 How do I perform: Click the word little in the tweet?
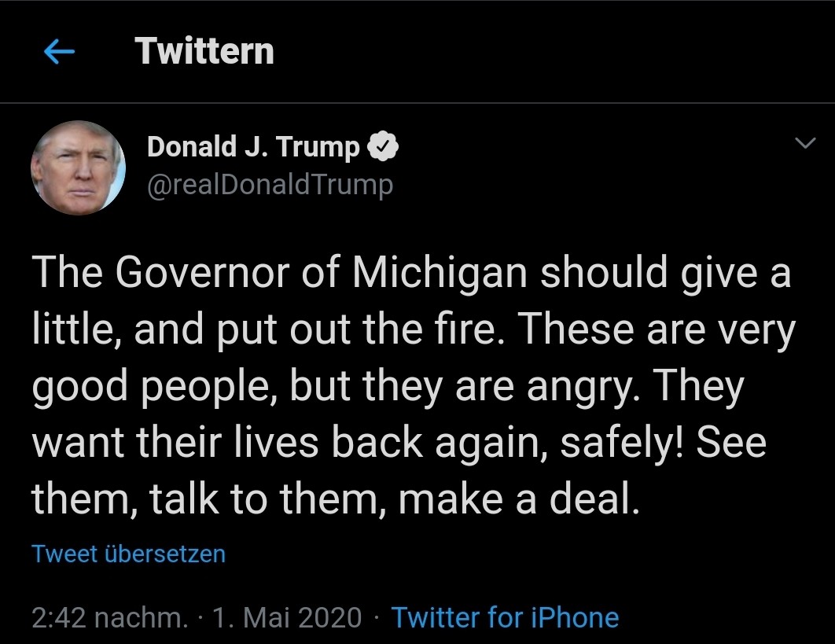[73, 330]
